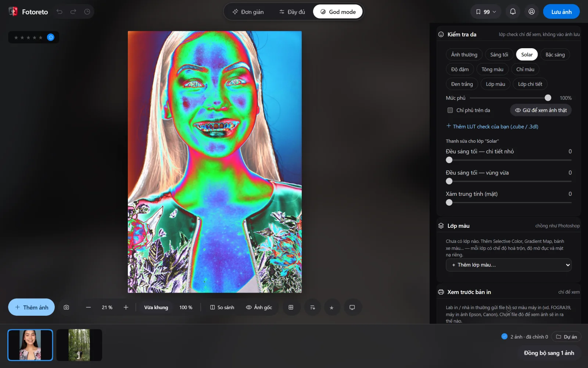Click the layers icon beside Lớp màu
The width and height of the screenshot is (588, 368).
click(441, 226)
